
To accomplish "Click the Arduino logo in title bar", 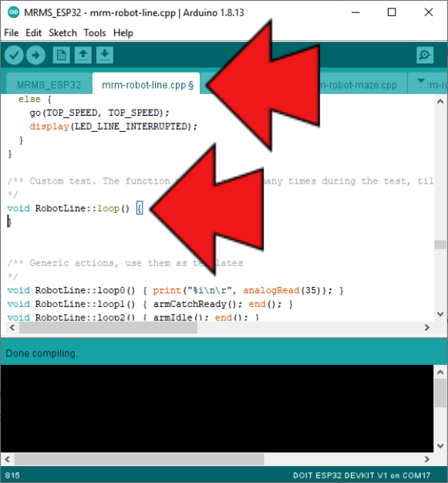I will pyautogui.click(x=13, y=12).
